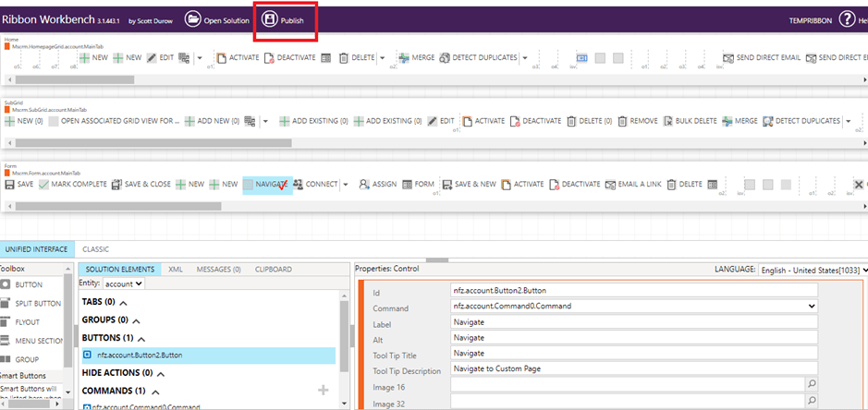Viewport: 868px width, 410px height.
Task: Switch to the XML tab
Action: [x=175, y=269]
